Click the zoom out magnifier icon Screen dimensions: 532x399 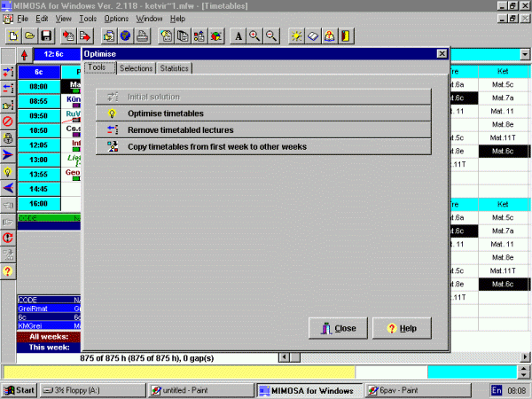(x=270, y=36)
